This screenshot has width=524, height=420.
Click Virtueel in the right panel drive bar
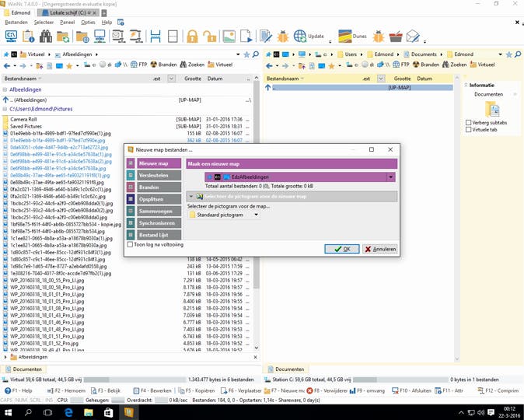[482, 65]
